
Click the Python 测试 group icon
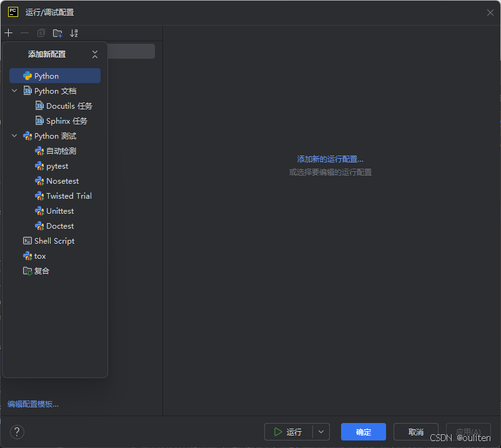[27, 136]
